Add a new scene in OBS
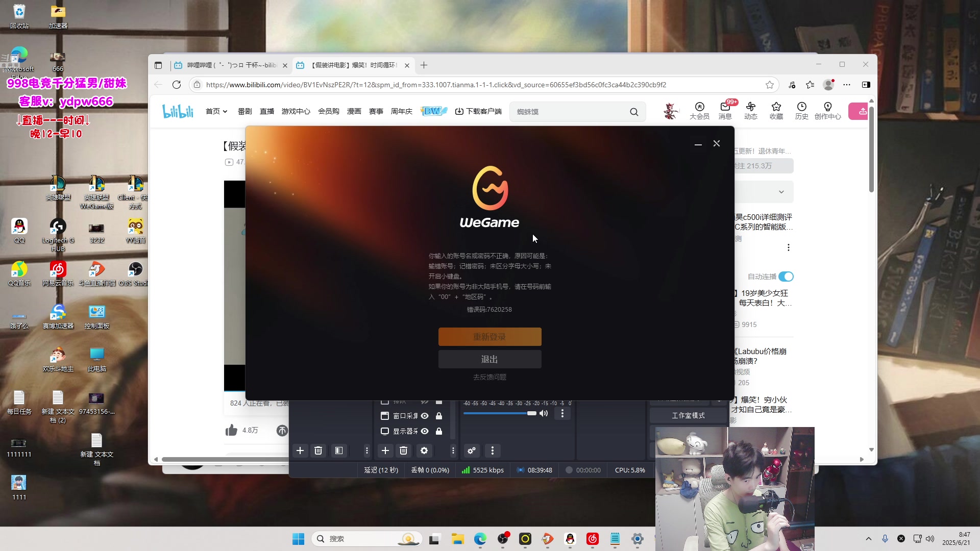Screen dimensions: 980x551 pos(300,450)
